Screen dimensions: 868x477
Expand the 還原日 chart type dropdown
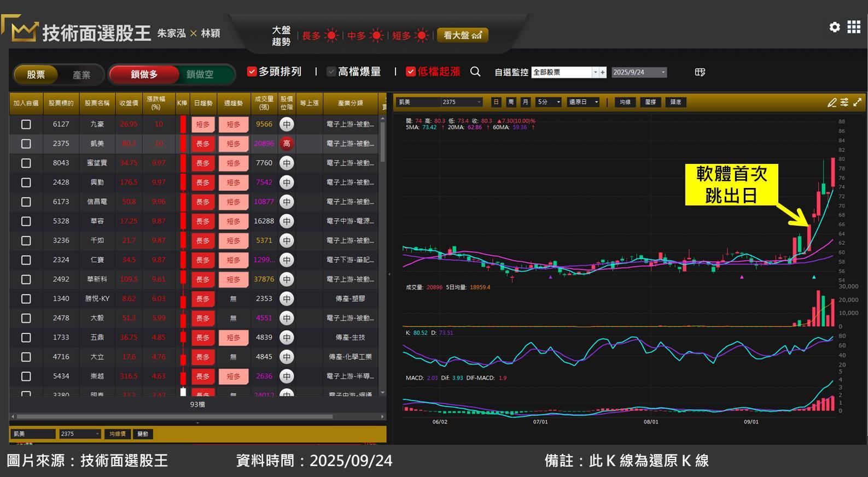click(596, 102)
